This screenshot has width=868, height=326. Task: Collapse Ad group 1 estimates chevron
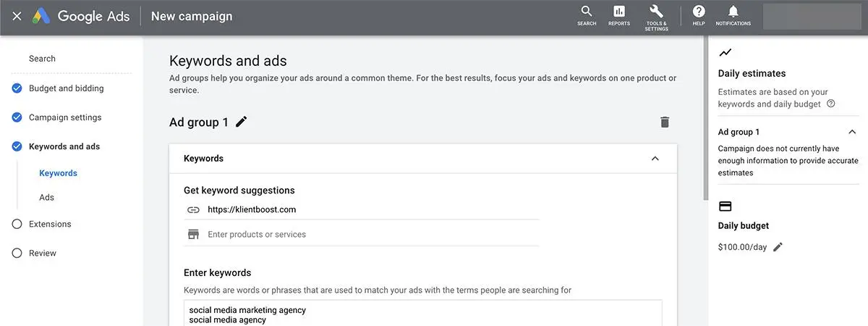tap(852, 132)
